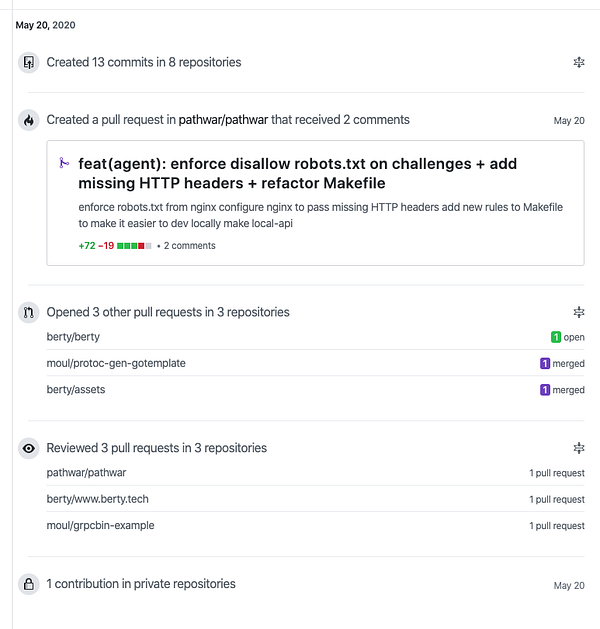Click the eye icon beside Reviewed 3 pull requests

[x=29, y=449]
